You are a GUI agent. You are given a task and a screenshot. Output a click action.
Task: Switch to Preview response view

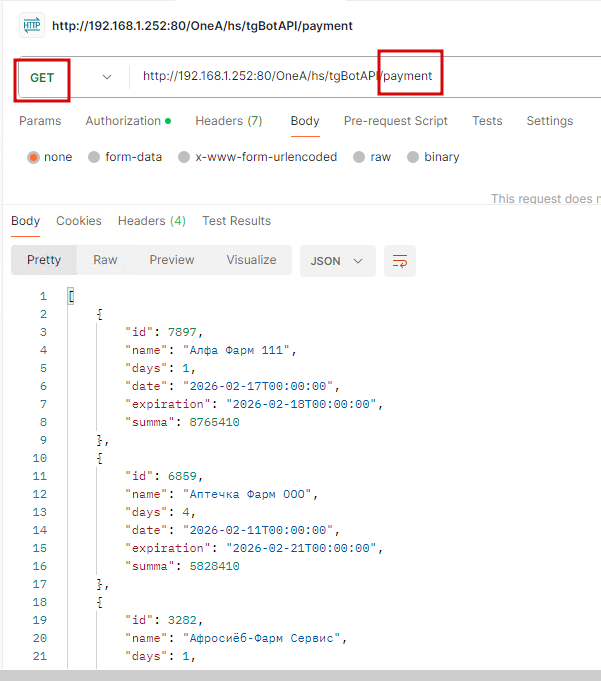click(x=172, y=260)
